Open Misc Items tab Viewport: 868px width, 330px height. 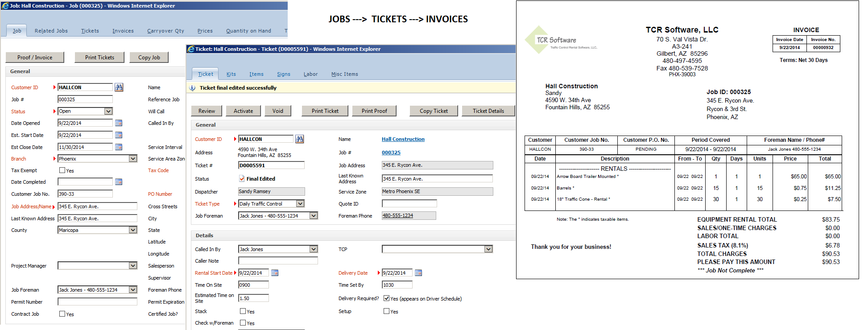pos(345,74)
